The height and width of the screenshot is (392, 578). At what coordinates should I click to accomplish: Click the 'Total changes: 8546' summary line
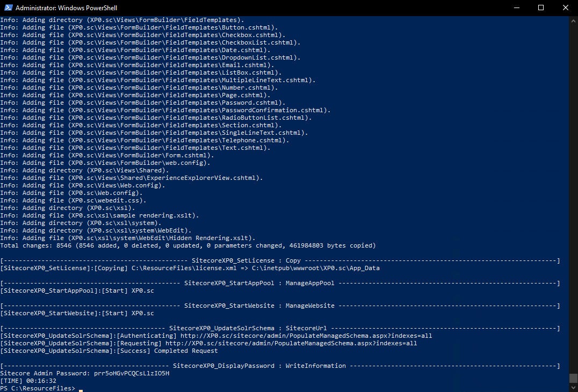(x=187, y=245)
